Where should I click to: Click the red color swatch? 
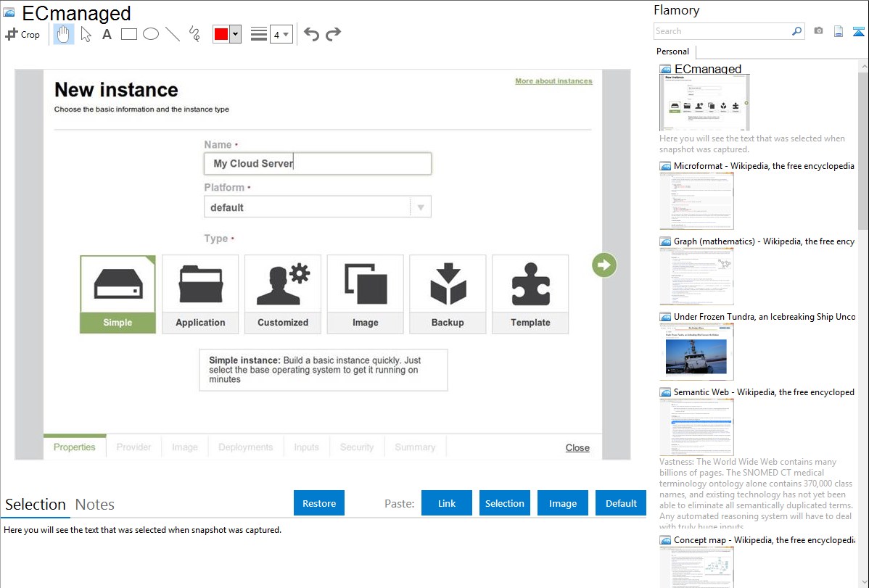tap(221, 34)
